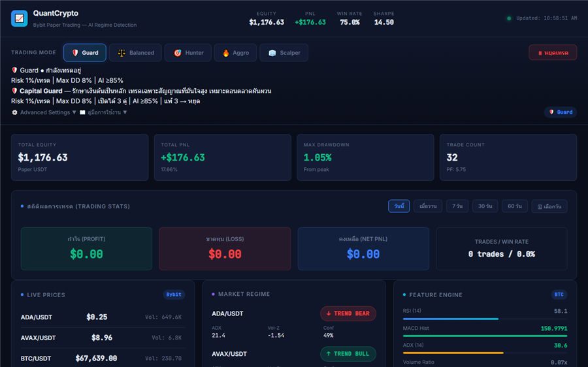Click the green status dot near Updated

[509, 18]
